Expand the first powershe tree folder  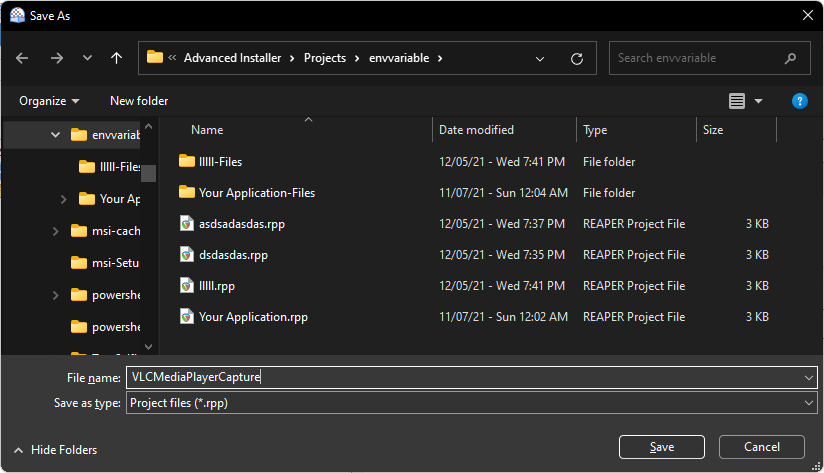[x=55, y=295]
